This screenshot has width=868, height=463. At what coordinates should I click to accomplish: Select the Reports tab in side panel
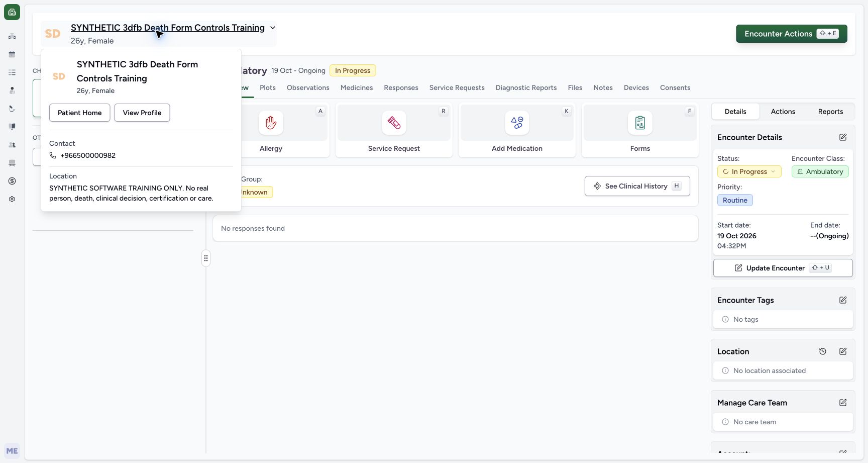(x=830, y=112)
